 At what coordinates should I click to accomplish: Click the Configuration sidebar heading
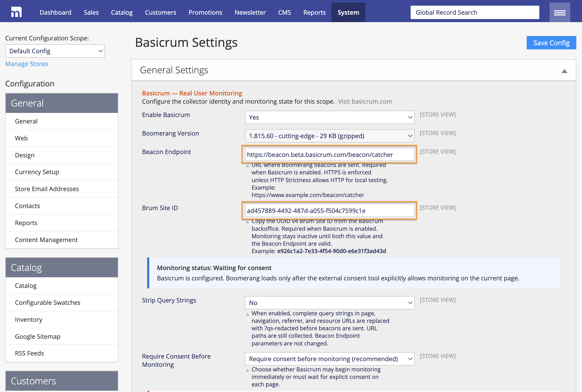[30, 84]
